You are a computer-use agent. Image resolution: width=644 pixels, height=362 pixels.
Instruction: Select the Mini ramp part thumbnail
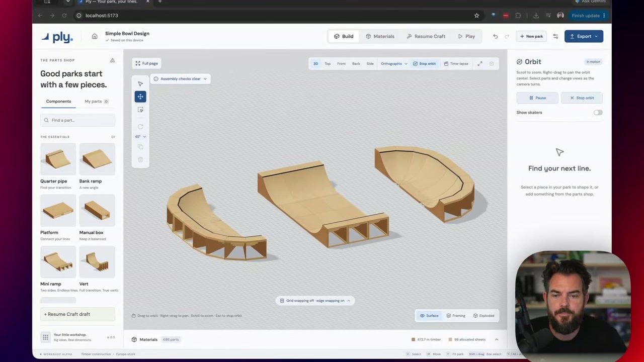tap(58, 262)
